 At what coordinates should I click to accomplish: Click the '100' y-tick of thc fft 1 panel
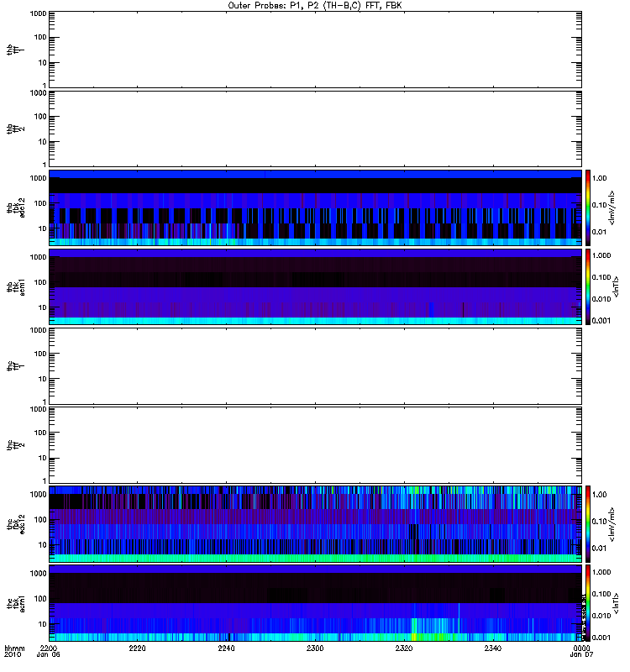40,354
